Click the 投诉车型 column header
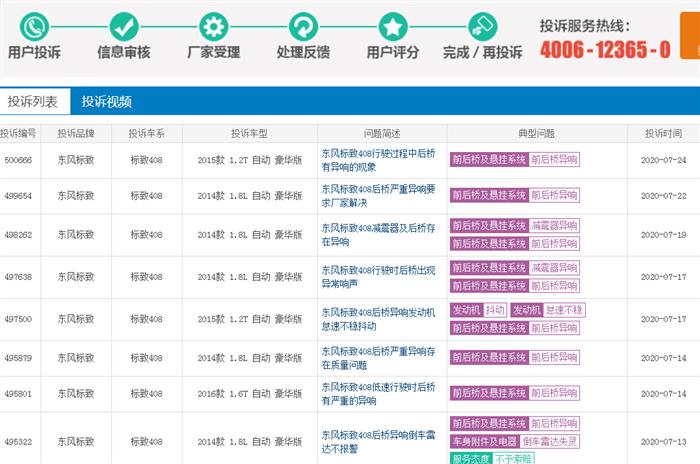This screenshot has width=700, height=464. (249, 133)
